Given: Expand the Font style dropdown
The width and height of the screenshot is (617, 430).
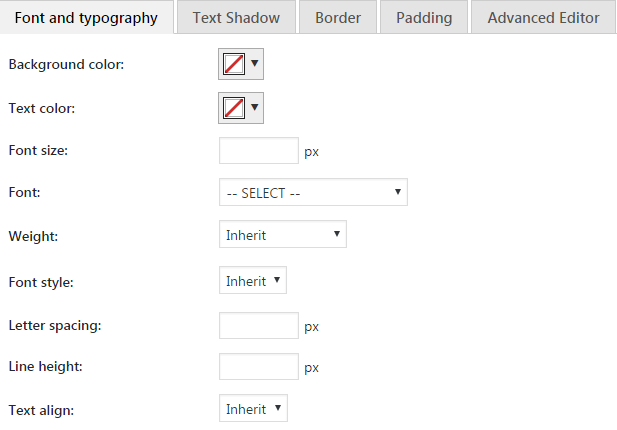Looking at the screenshot, I should pos(253,281).
